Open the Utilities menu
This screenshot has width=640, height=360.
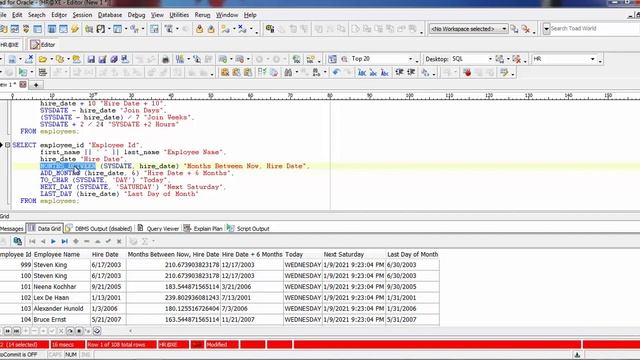tap(179, 15)
